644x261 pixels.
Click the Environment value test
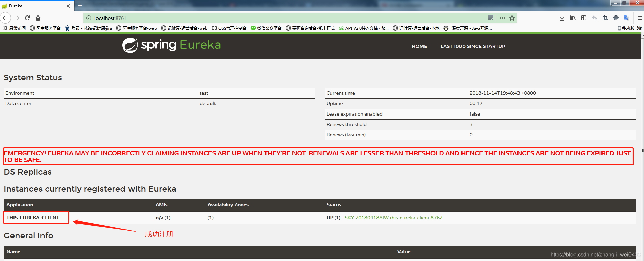coord(204,93)
